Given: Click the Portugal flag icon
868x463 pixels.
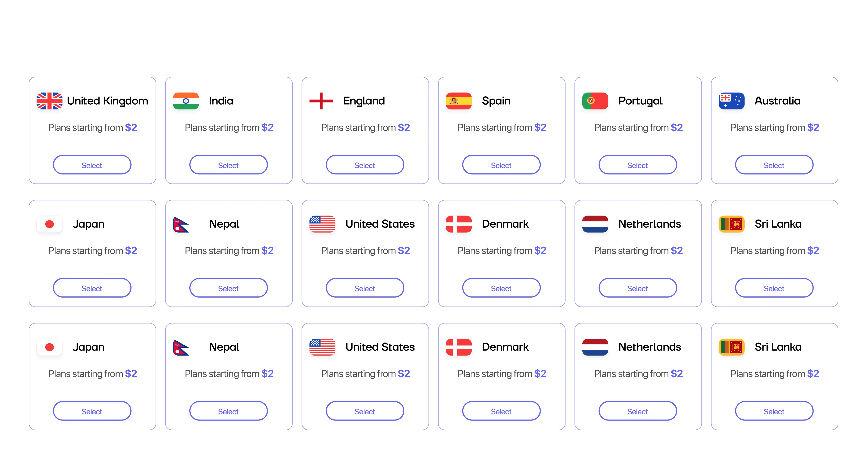Looking at the screenshot, I should tap(595, 101).
